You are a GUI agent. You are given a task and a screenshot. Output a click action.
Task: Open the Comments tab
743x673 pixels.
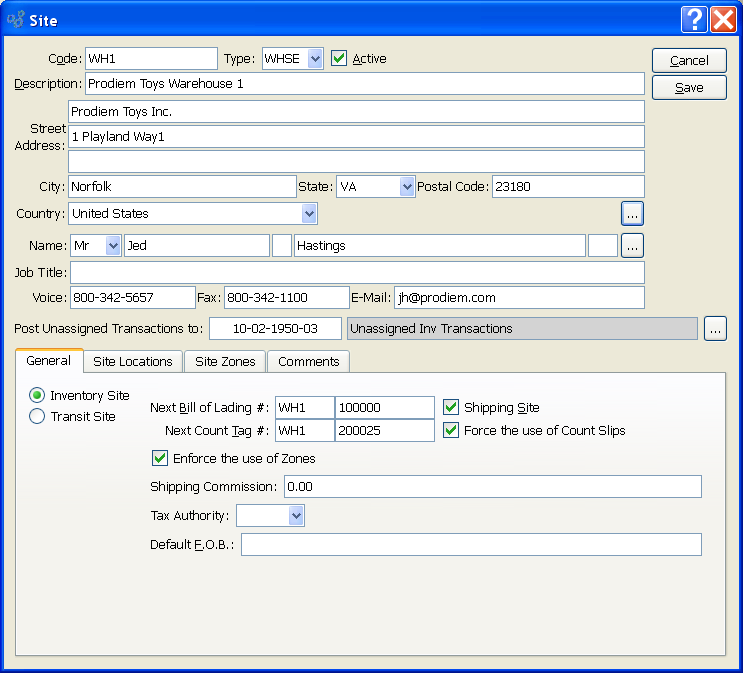pyautogui.click(x=308, y=362)
